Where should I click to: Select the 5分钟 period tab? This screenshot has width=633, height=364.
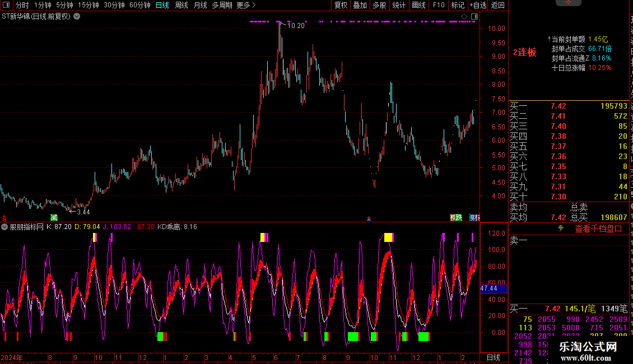tap(64, 5)
